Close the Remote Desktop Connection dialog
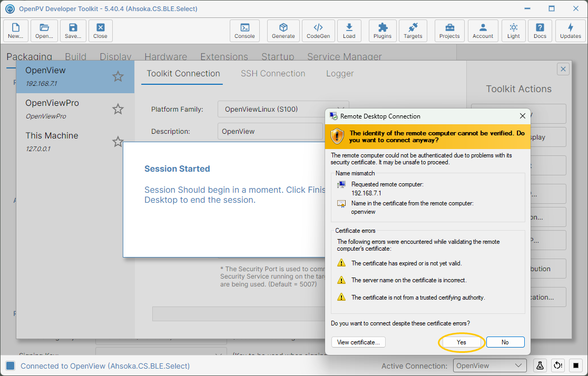This screenshot has height=376, width=588. pos(522,116)
